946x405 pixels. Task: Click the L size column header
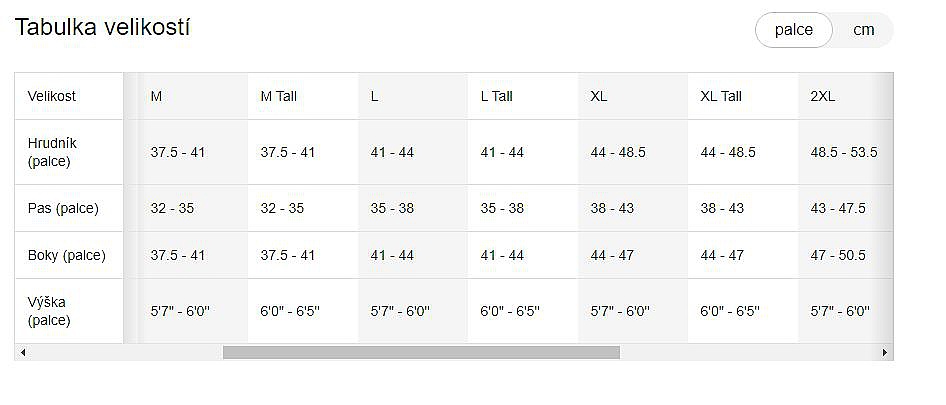coord(375,97)
